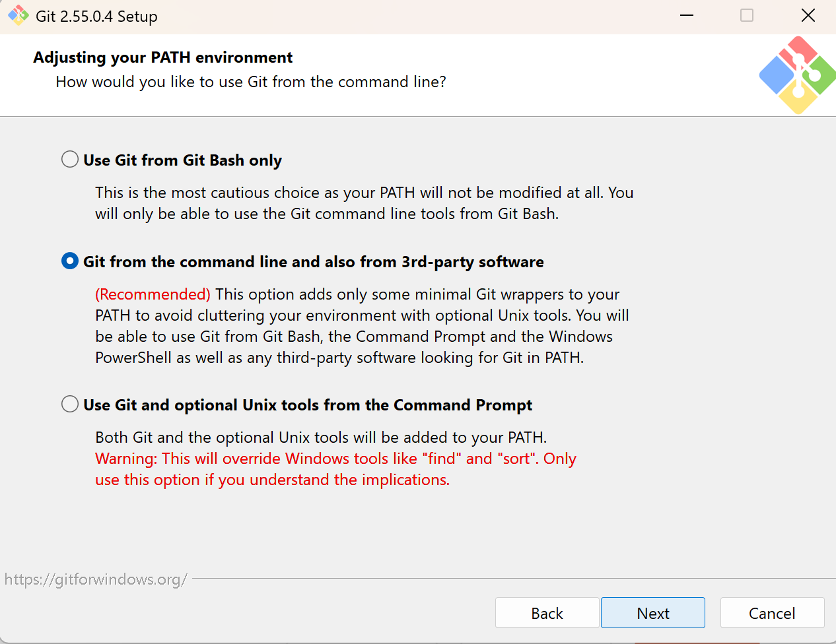Go Back to the previous setup page

[x=547, y=613]
